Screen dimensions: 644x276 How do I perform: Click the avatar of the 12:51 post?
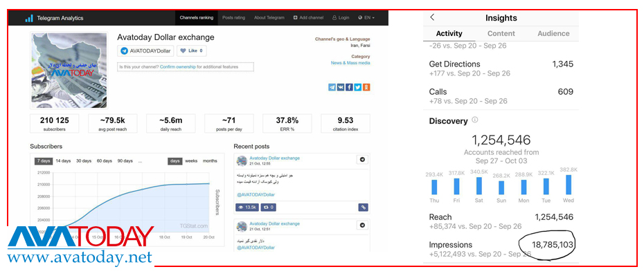point(242,226)
